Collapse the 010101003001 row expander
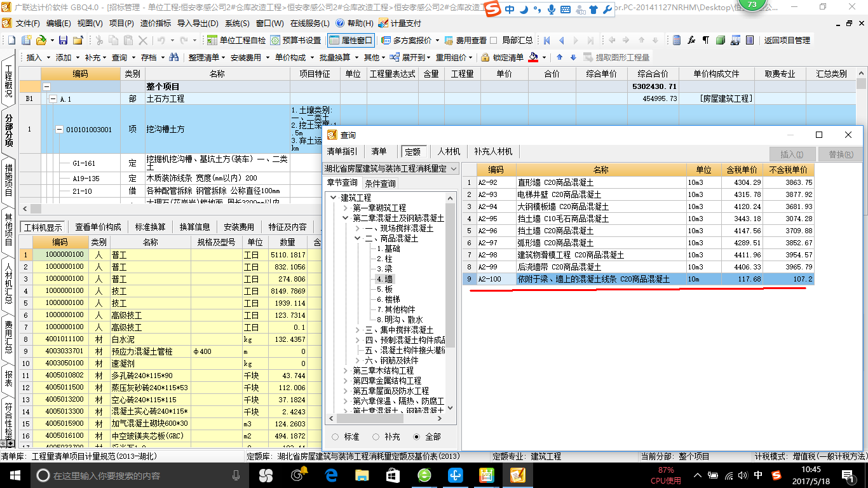Viewport: 868px width, 488px height. (59, 130)
